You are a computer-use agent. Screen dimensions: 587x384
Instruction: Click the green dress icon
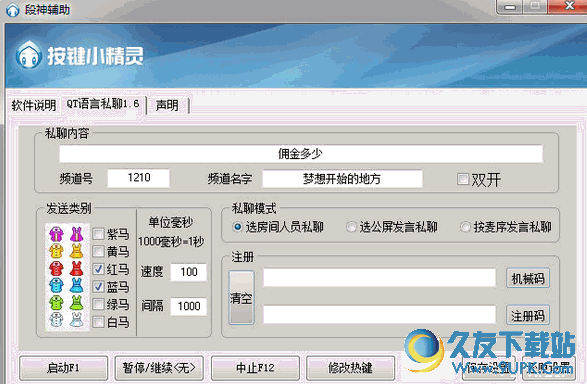pos(76,303)
